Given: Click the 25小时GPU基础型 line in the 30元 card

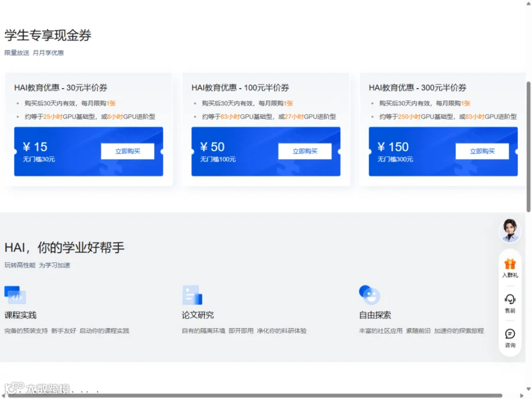Looking at the screenshot, I should pos(90,116).
